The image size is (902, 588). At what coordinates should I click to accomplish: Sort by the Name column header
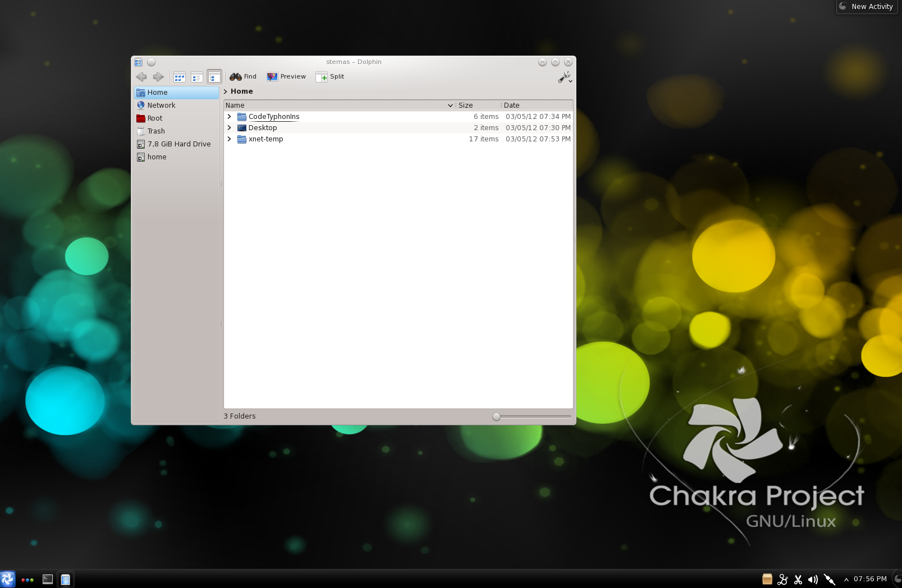coord(339,105)
